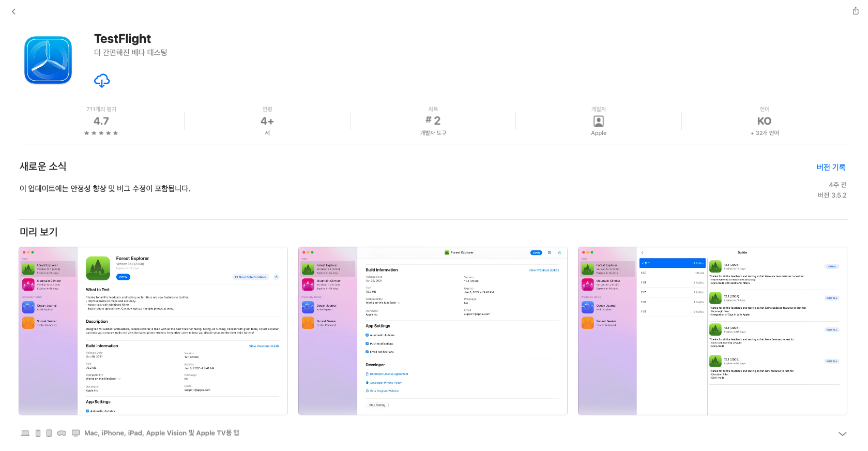Open first preview screenshot with What to Test
The height and width of the screenshot is (451, 868).
click(x=153, y=331)
